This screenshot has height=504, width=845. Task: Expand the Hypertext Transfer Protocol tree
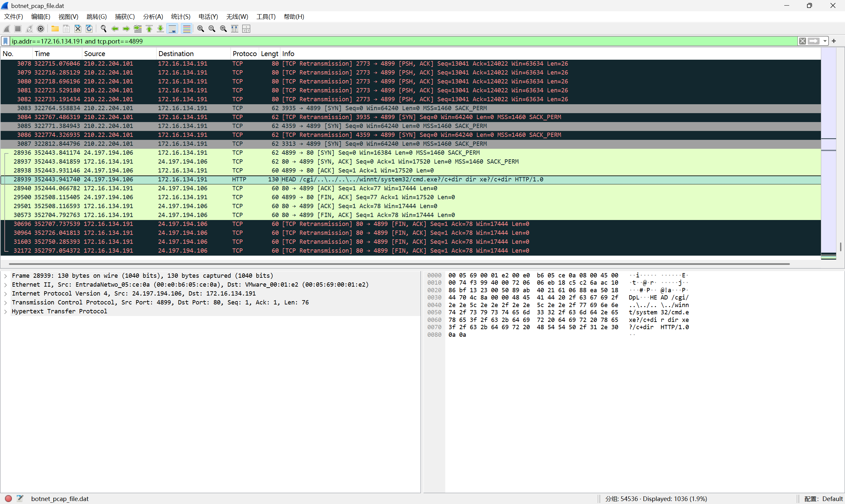5,311
